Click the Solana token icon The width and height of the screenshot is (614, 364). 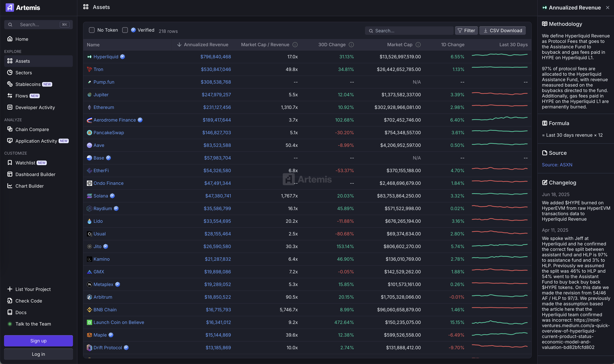(89, 196)
